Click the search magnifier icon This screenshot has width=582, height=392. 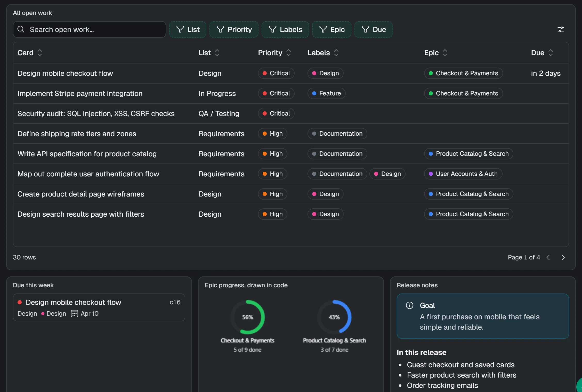pos(21,29)
